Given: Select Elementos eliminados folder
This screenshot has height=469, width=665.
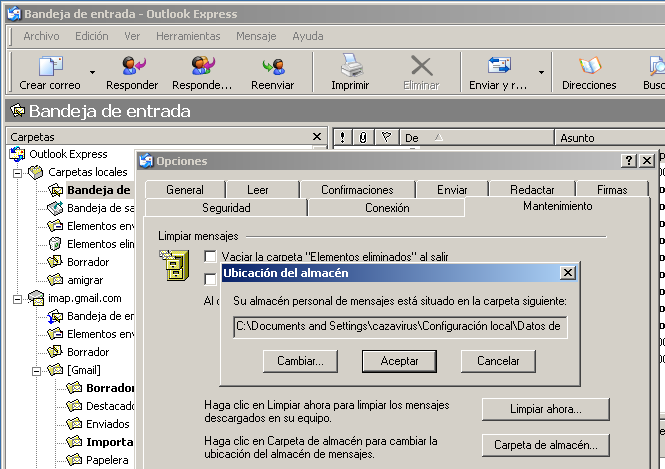Looking at the screenshot, I should tap(101, 244).
